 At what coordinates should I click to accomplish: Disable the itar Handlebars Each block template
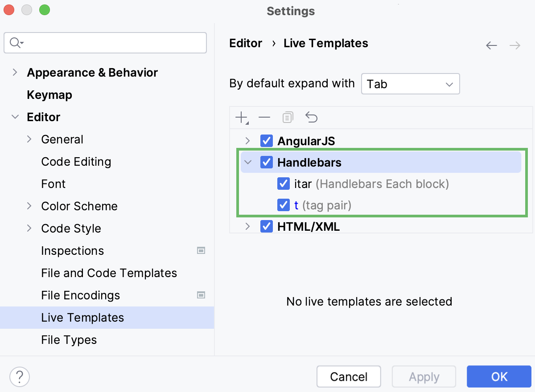click(284, 184)
